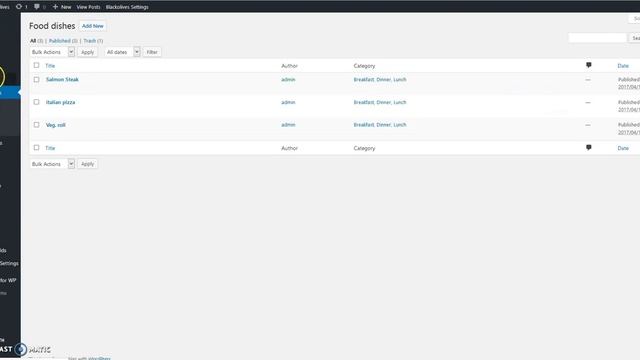Click Lunch category in Veg. roll row
The image size is (640, 360).
point(400,125)
